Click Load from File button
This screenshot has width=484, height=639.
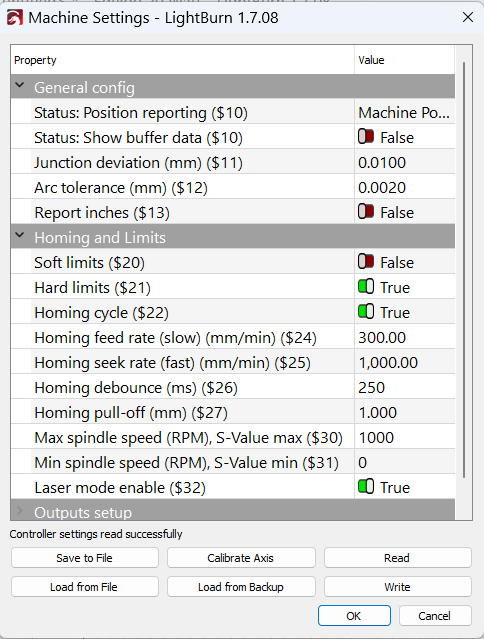coord(85,587)
